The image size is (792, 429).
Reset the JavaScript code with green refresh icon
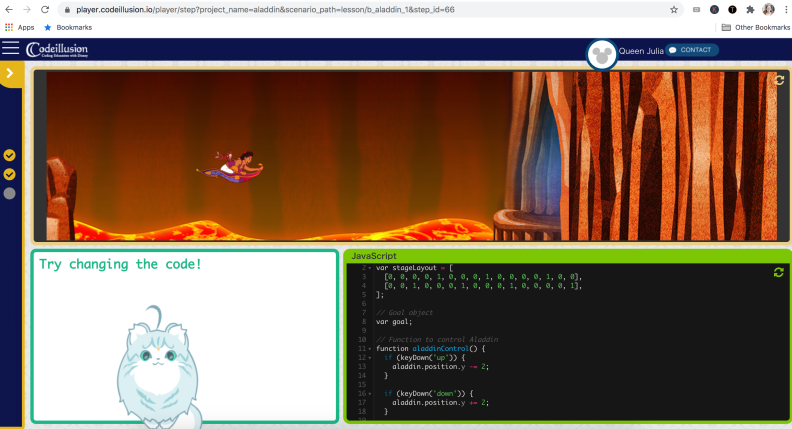pyautogui.click(x=778, y=272)
